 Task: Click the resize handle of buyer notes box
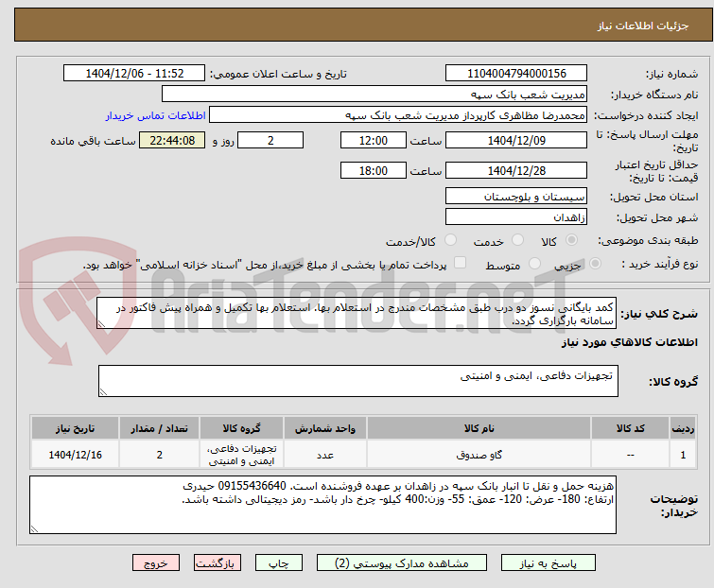click(34, 529)
